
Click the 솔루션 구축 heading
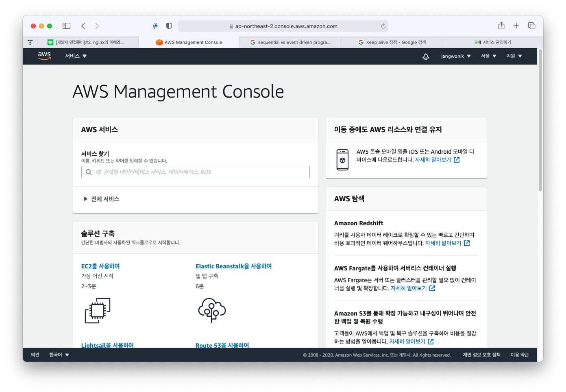pyautogui.click(x=98, y=233)
